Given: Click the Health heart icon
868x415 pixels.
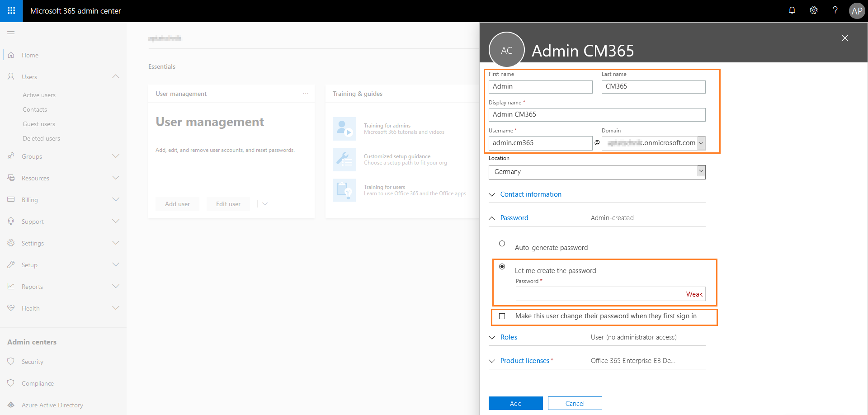Looking at the screenshot, I should 11,308.
